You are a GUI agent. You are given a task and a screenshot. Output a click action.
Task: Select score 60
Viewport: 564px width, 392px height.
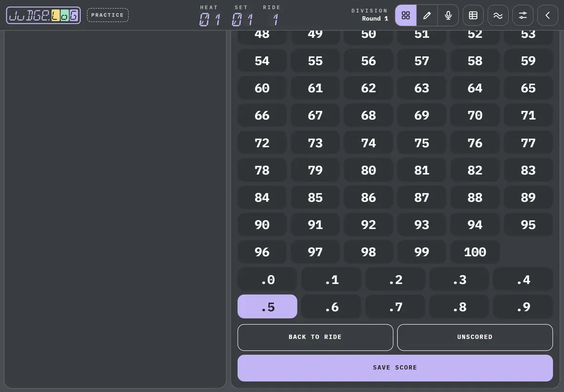pos(262,88)
